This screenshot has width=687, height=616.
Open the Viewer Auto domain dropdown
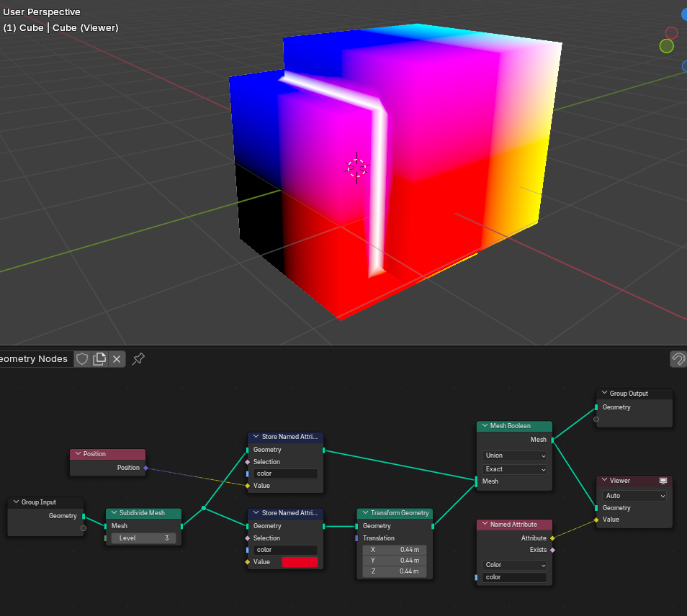point(634,496)
